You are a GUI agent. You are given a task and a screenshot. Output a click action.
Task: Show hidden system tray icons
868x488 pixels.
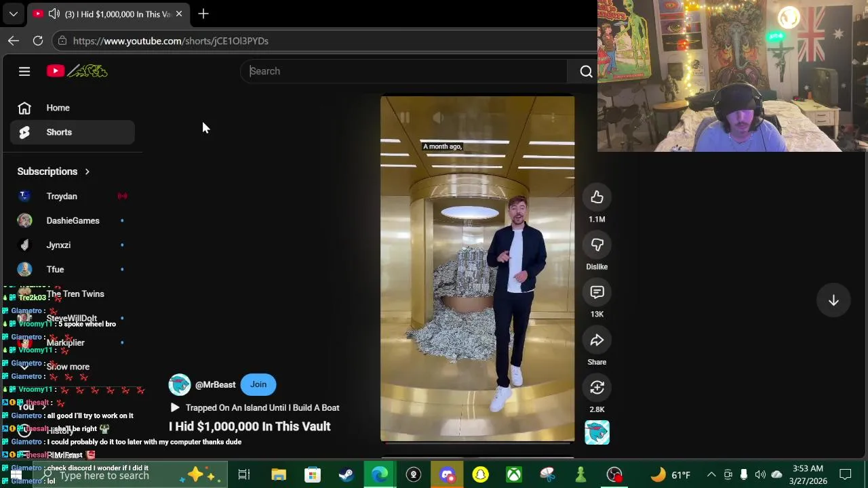click(711, 475)
